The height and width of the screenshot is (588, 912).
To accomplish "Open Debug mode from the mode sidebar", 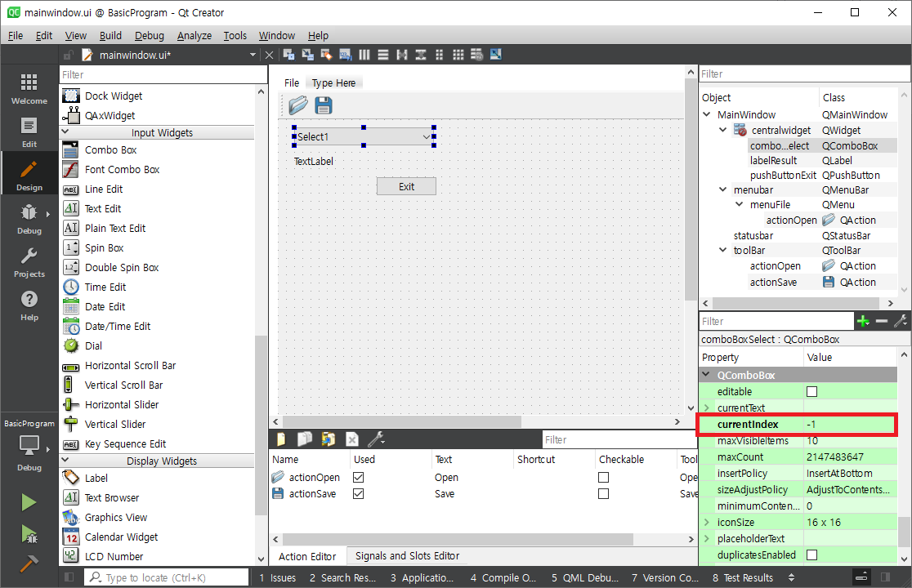I will pos(29,220).
